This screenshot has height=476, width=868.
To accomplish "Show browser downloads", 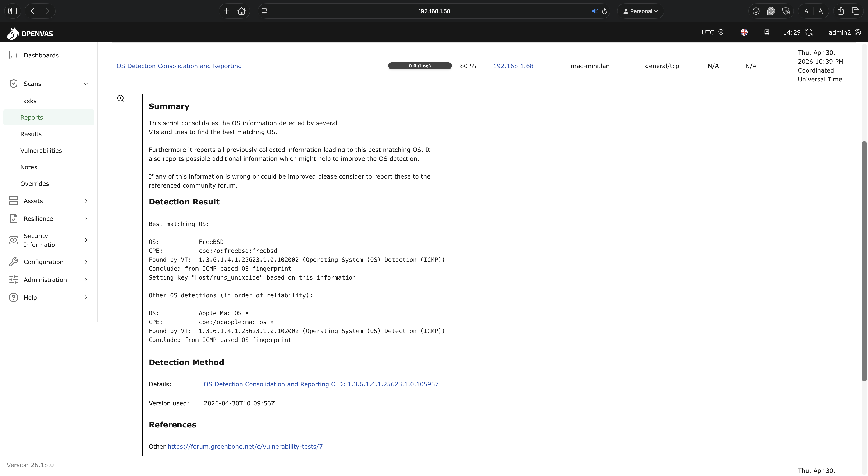I will [756, 11].
